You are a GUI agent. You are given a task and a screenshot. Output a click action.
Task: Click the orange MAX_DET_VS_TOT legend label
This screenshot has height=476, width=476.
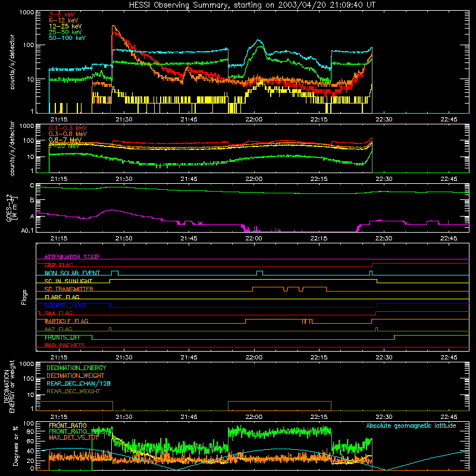point(73,437)
